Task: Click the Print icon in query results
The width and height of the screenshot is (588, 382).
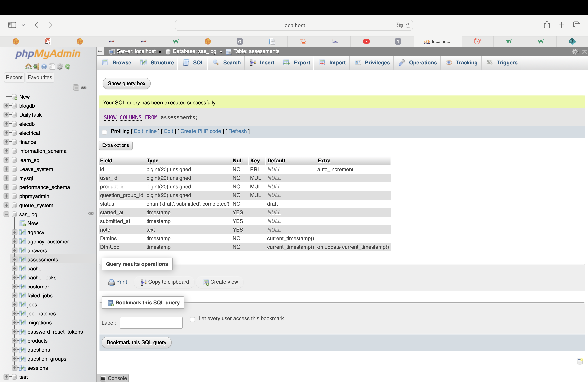Action: click(x=112, y=282)
